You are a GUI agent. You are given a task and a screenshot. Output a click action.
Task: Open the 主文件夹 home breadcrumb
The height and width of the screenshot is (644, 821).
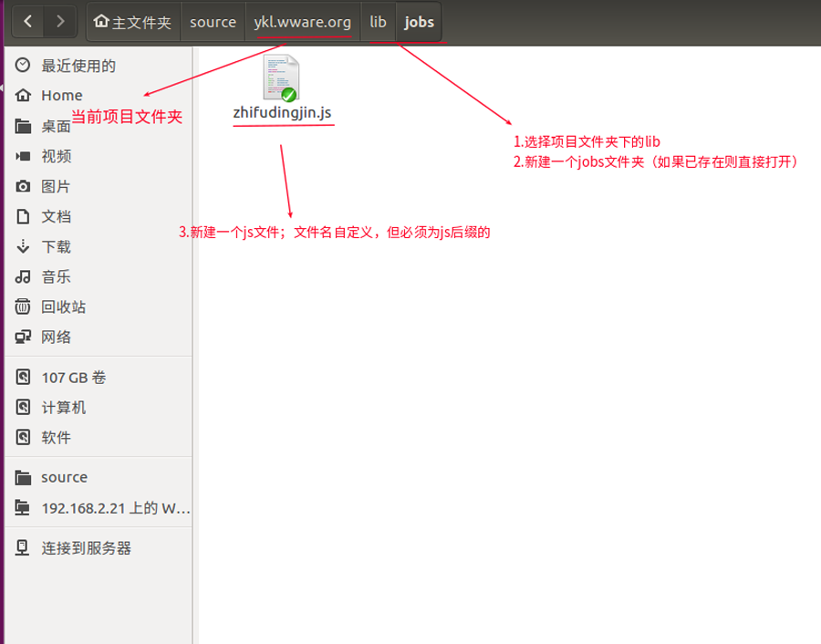pyautogui.click(x=133, y=22)
